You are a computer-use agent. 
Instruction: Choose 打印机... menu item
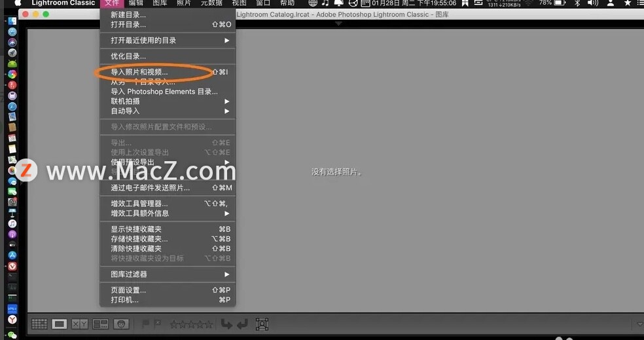point(168,300)
